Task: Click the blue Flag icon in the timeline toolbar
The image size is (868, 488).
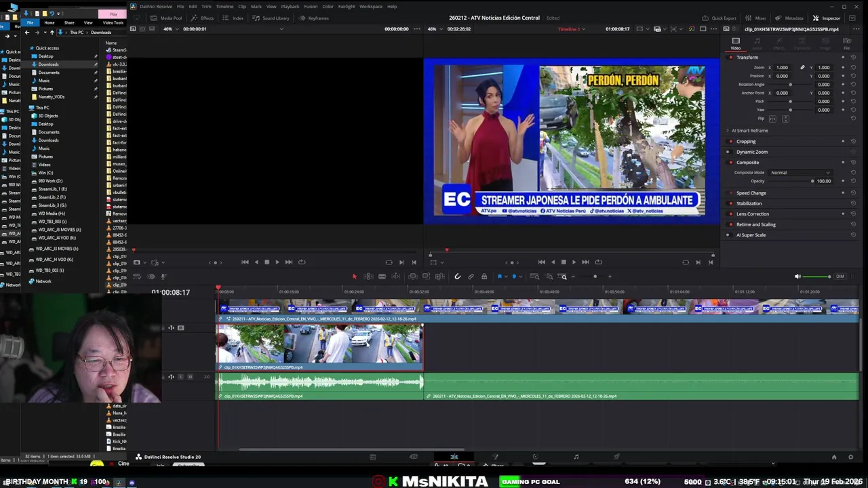Action: coord(500,277)
